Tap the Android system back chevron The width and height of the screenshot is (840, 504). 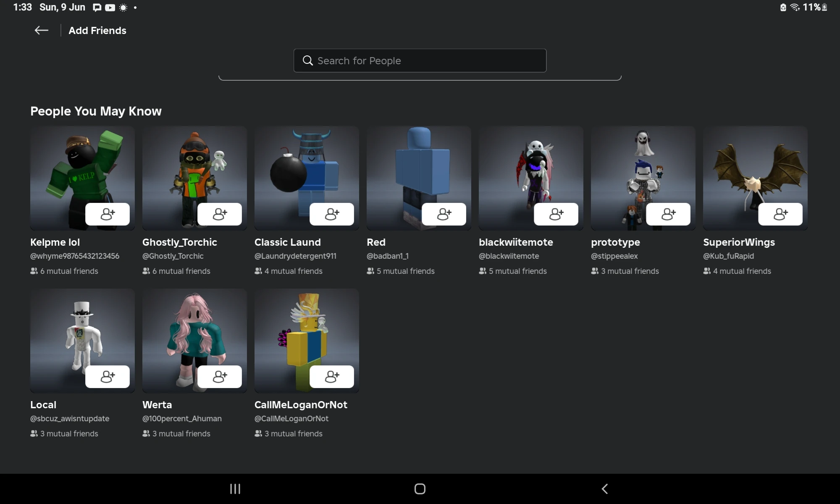(605, 489)
